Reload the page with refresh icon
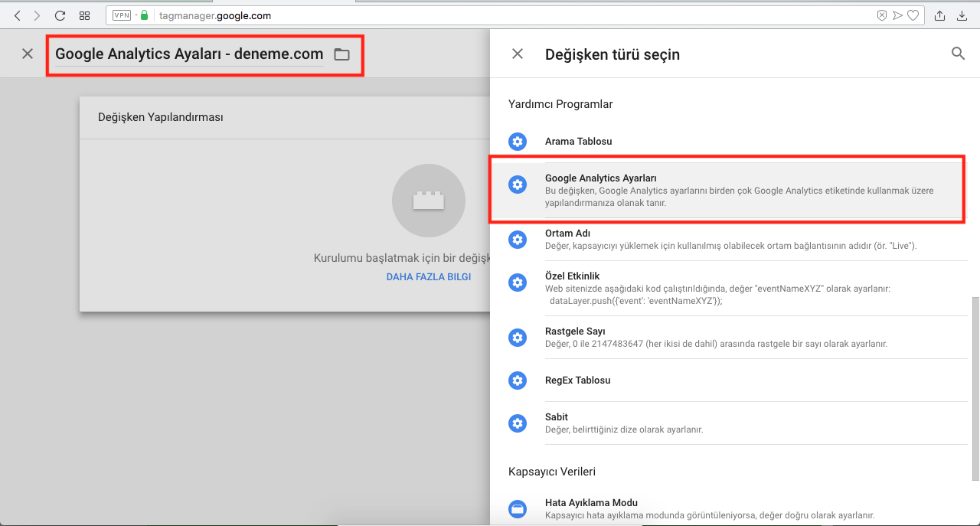Viewport: 980px width, 526px height. [x=60, y=15]
